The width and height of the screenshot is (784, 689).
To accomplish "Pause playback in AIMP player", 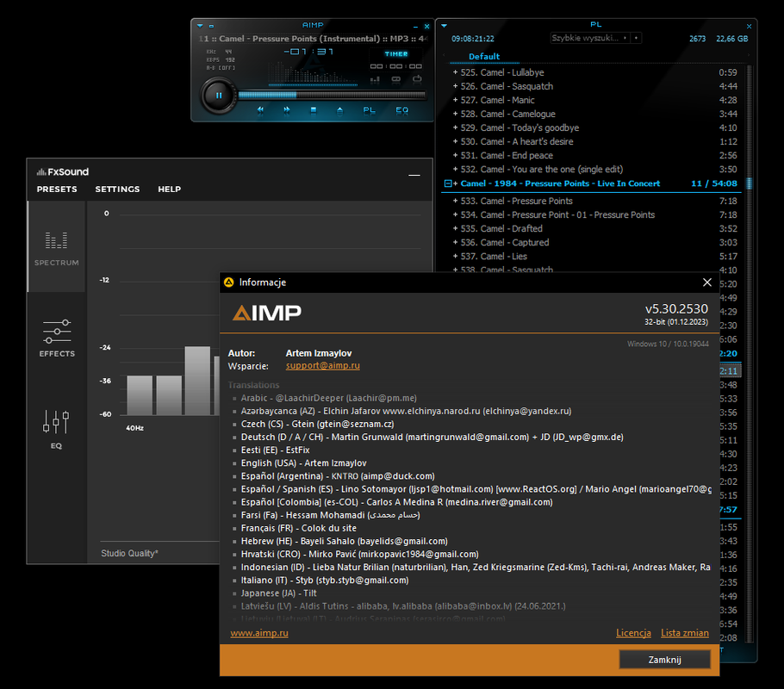I will click(219, 96).
